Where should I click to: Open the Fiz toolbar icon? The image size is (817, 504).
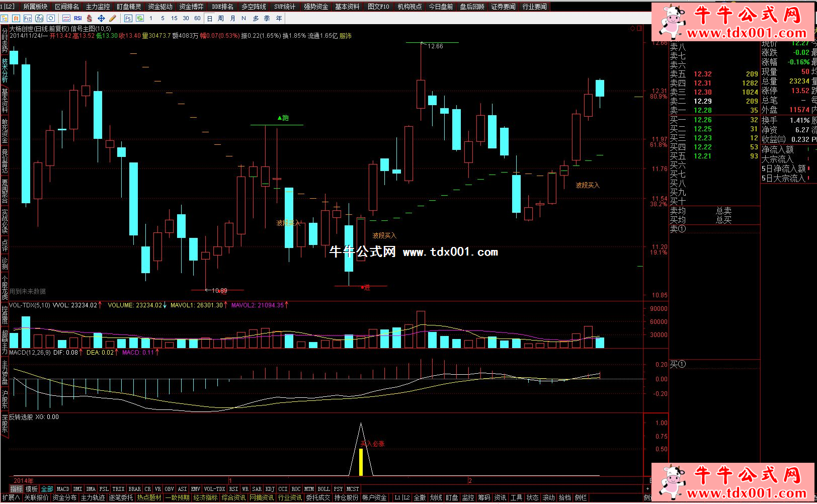pos(28,18)
